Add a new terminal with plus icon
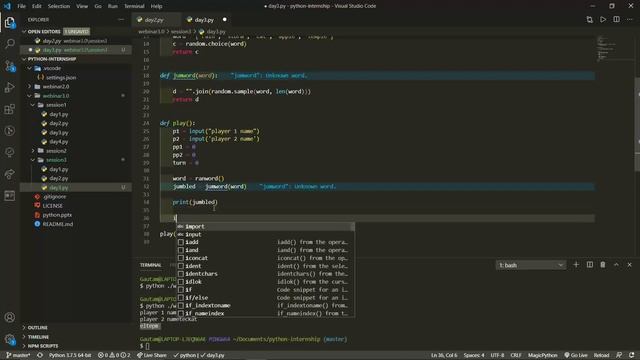 coord(576,265)
